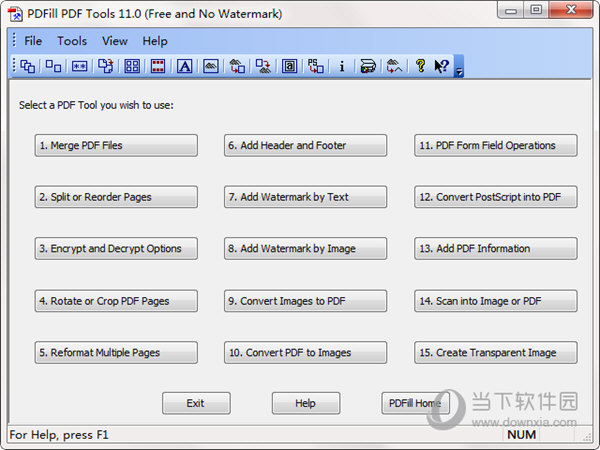Click the Header and Footer toolbar icon
Viewport: 600px width, 450px height.
pyautogui.click(x=158, y=66)
